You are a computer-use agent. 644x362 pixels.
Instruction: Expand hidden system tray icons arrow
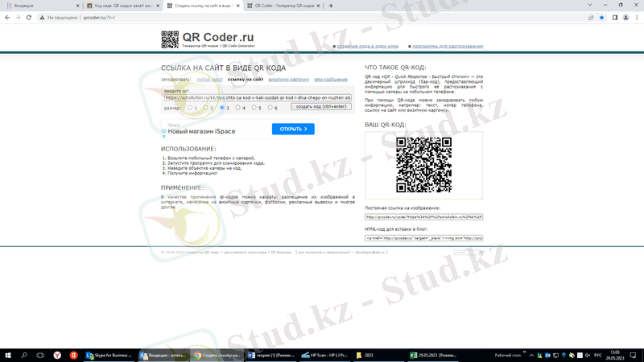click(x=531, y=356)
